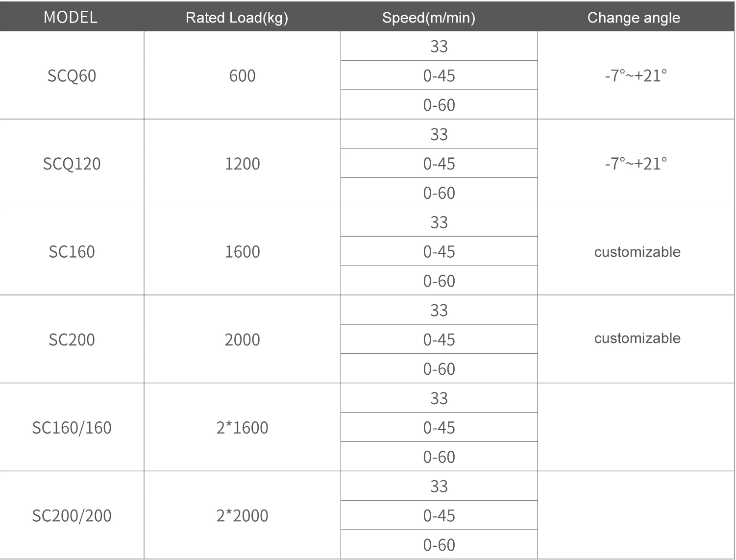
Task: Click the SCQ60 change angle value
Action: click(636, 76)
